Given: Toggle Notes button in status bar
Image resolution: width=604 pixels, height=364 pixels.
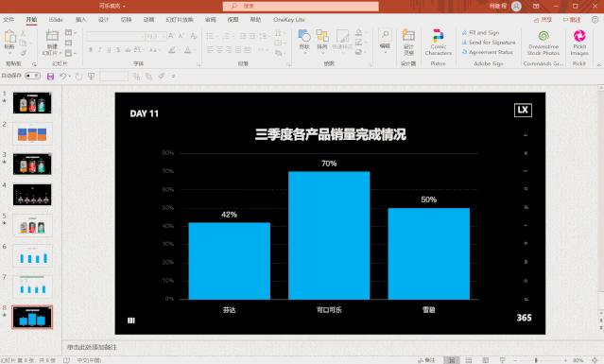Looking at the screenshot, I should [426, 360].
